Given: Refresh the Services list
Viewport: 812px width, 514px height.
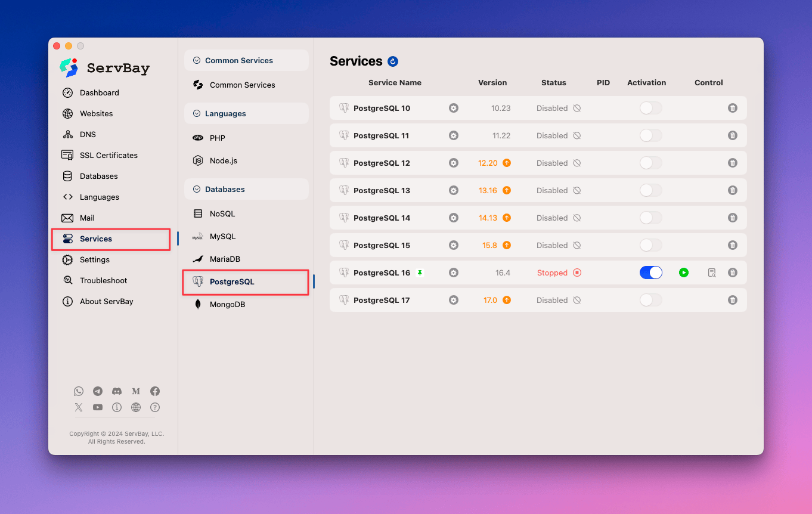Looking at the screenshot, I should (392, 61).
